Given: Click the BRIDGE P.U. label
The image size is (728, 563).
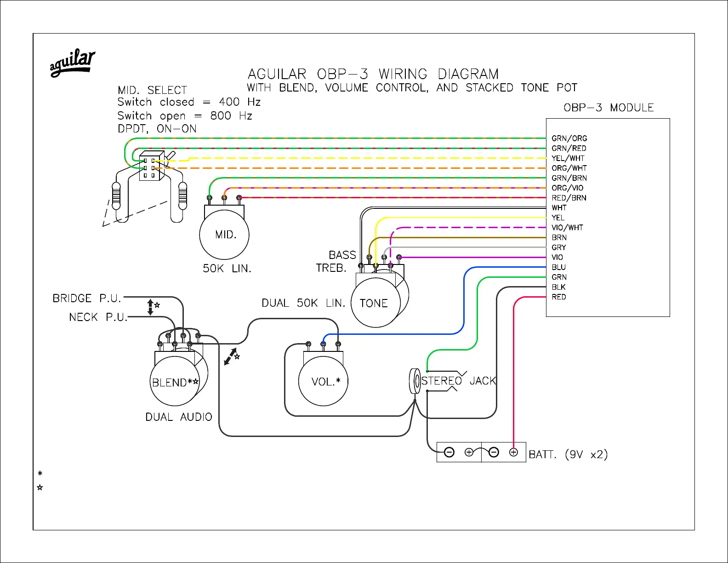Looking at the screenshot, I should click(86, 299).
